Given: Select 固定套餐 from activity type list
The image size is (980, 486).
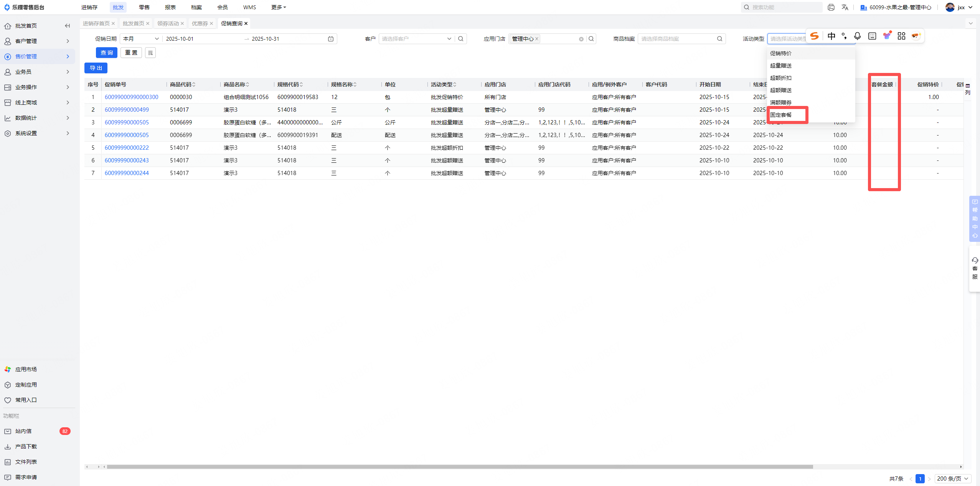Looking at the screenshot, I should click(781, 115).
